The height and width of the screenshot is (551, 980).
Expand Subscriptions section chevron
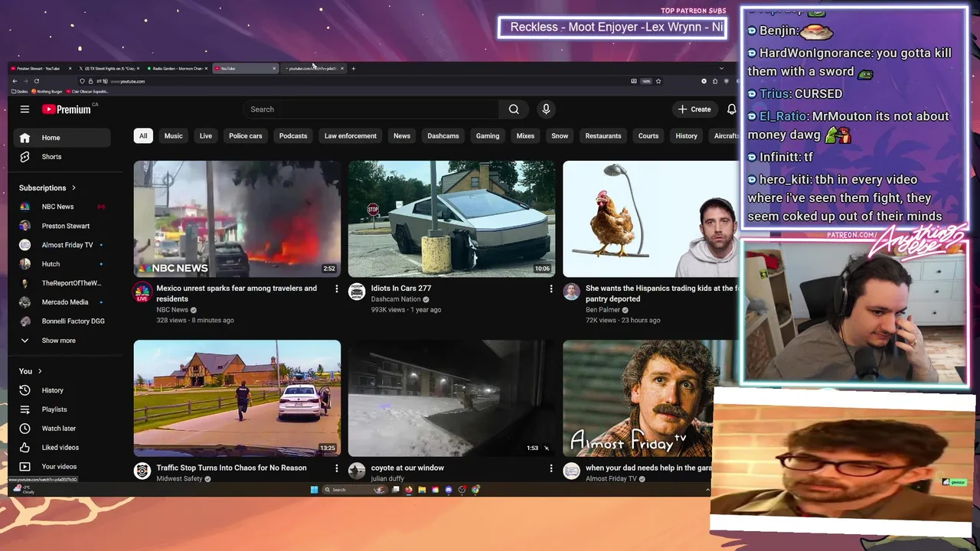[73, 187]
